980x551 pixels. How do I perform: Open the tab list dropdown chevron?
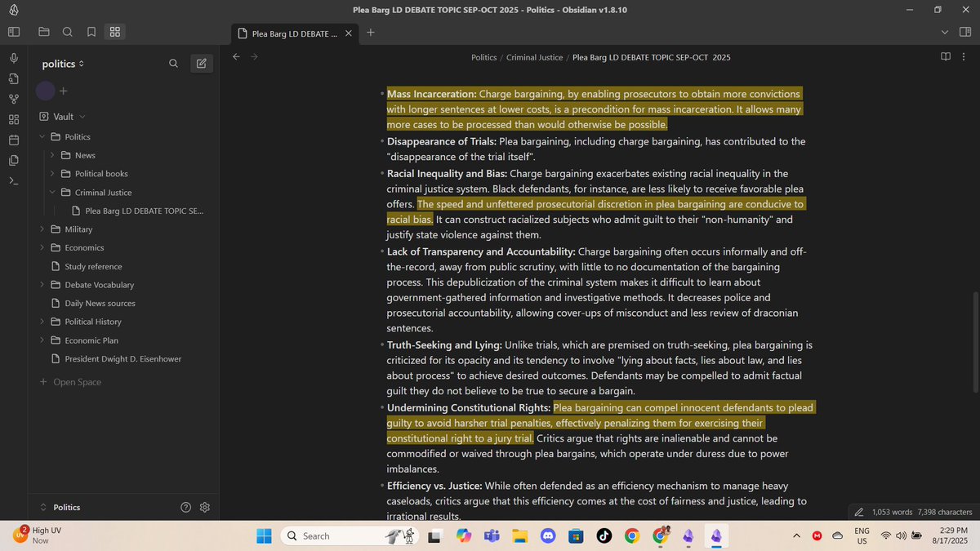click(x=945, y=32)
